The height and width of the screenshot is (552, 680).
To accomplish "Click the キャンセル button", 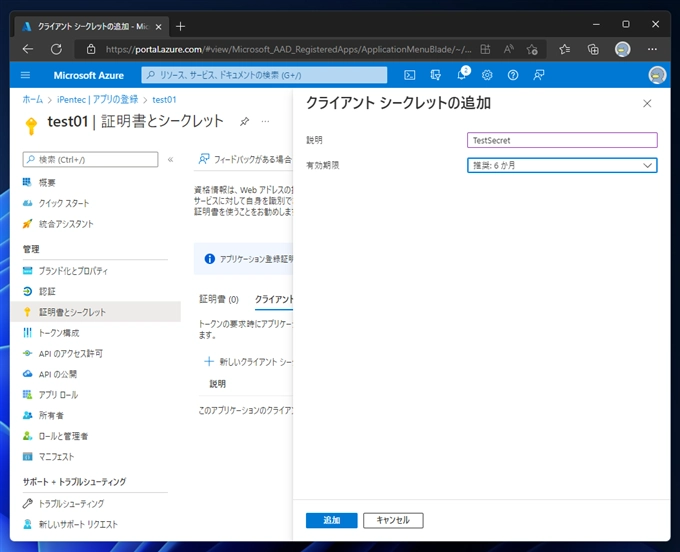I will coord(393,520).
